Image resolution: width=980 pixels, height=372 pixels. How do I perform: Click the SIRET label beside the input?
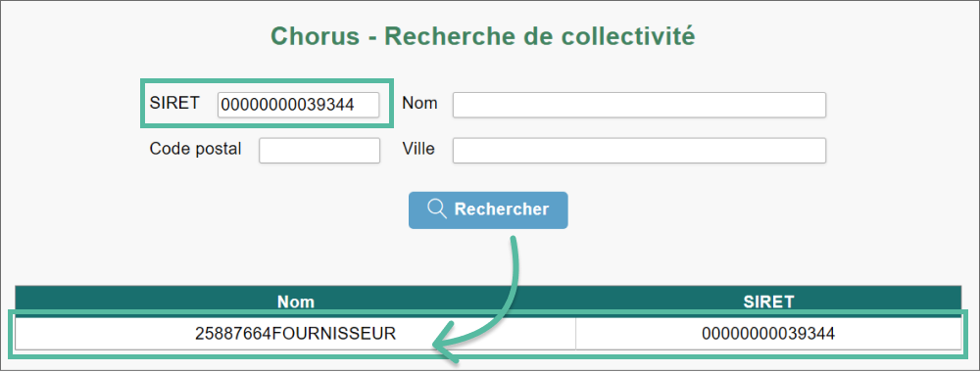[x=174, y=103]
